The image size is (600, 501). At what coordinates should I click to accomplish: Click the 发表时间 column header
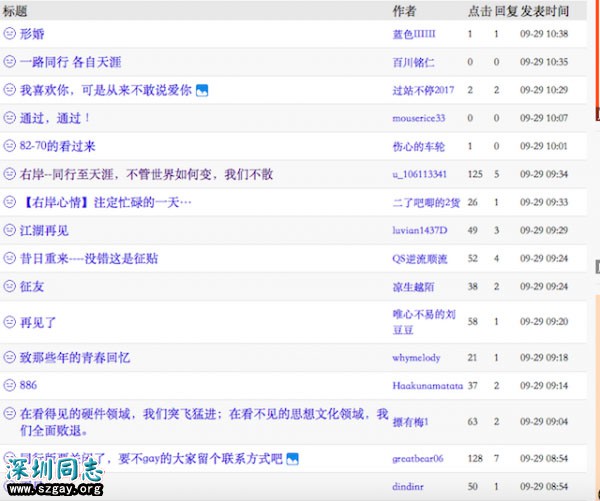click(544, 11)
